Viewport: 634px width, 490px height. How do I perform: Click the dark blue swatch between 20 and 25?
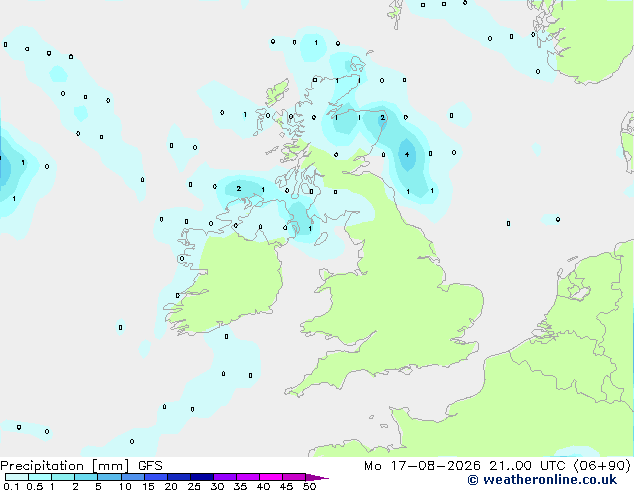coord(178,477)
